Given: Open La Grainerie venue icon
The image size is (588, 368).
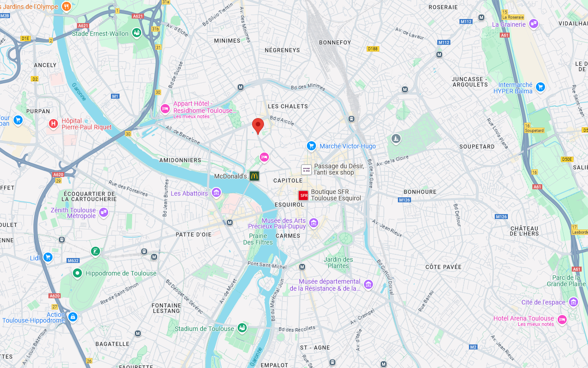Looking at the screenshot, I should [x=534, y=24].
